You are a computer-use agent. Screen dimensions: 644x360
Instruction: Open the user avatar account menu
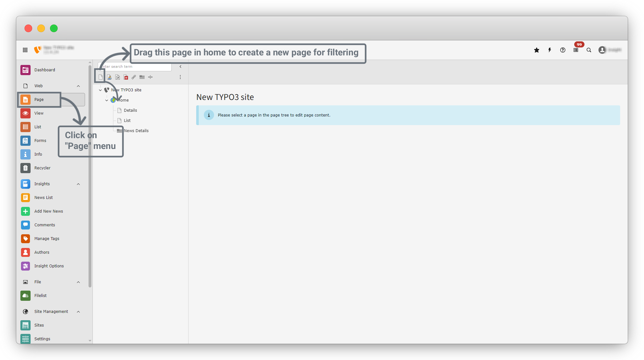[x=602, y=50]
